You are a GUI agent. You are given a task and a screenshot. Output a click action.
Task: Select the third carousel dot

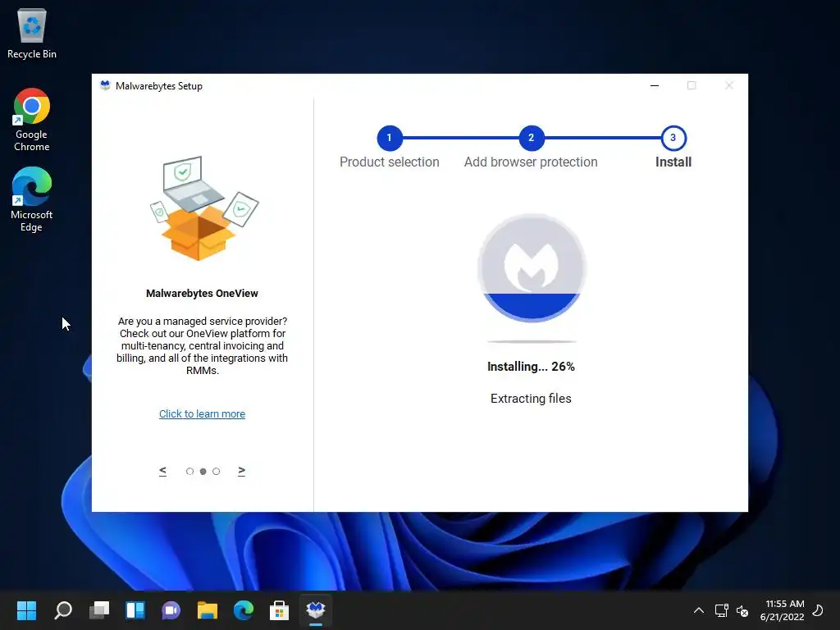point(216,472)
